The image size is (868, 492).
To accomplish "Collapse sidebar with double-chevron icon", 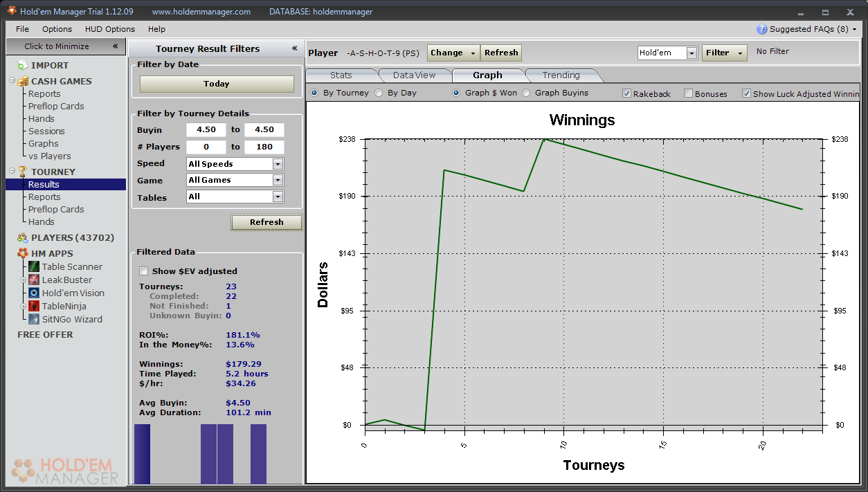I will [x=115, y=46].
